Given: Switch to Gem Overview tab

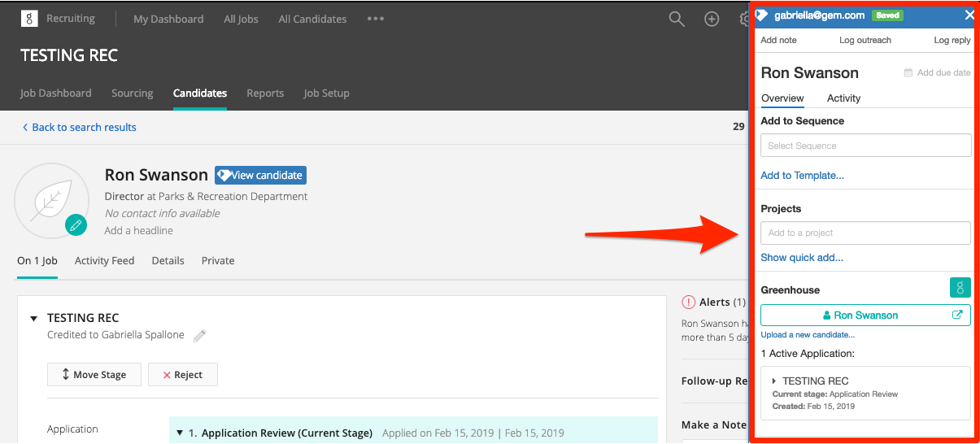Looking at the screenshot, I should click(x=782, y=98).
